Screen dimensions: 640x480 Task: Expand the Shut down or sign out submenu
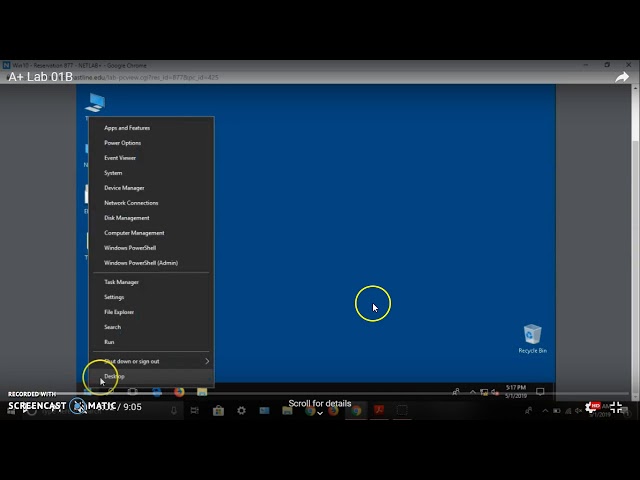(x=151, y=361)
